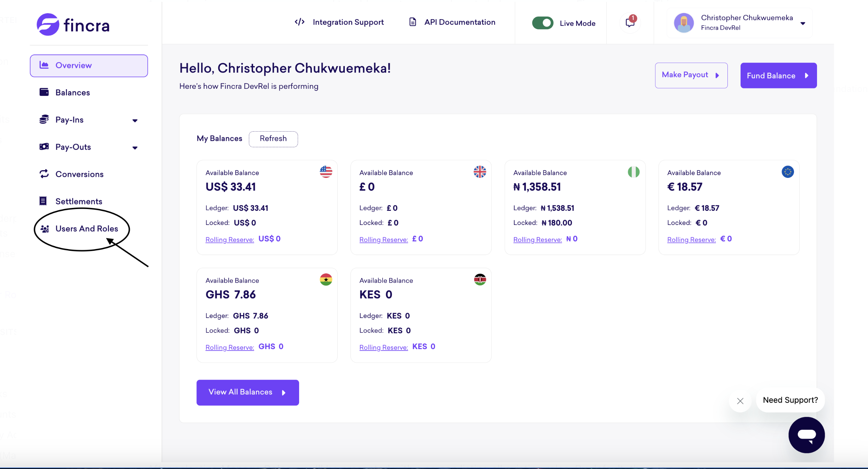
Task: Click the Users And Roles people icon
Action: click(x=45, y=229)
